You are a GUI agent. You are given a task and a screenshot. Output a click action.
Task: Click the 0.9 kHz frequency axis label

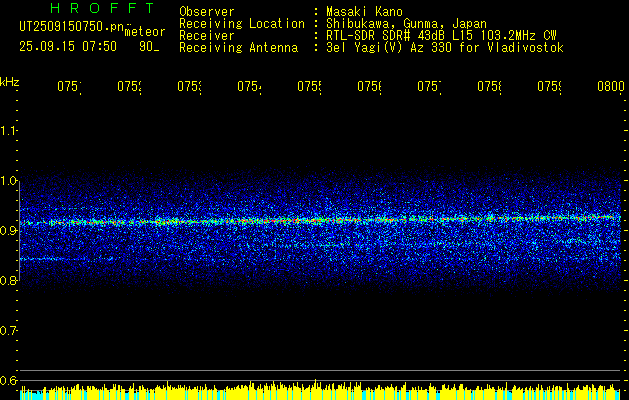point(8,230)
